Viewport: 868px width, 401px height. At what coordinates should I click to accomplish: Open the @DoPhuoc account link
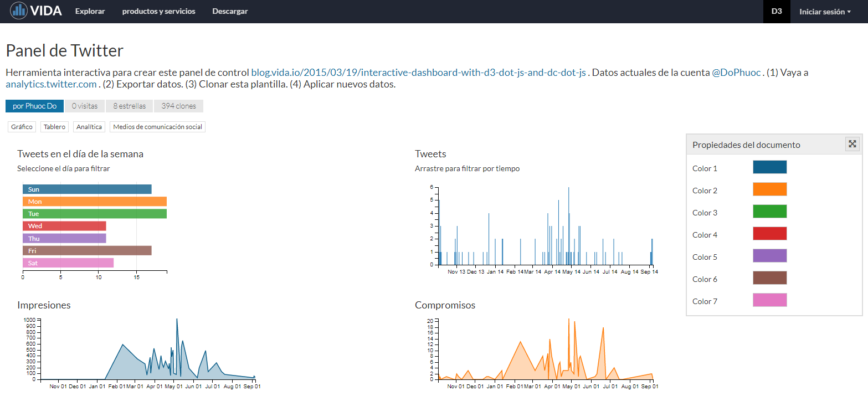(737, 73)
